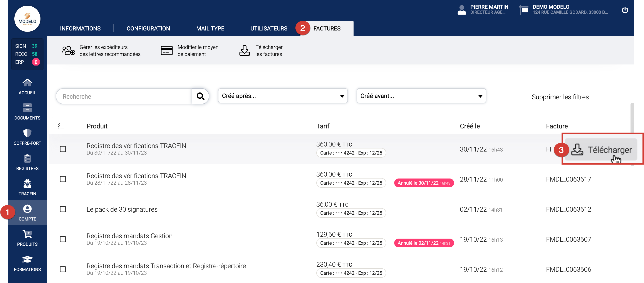Viewport: 644px width, 283px height.
Task: Select the Registre des mandats Gestion checkbox
Action: (63, 239)
